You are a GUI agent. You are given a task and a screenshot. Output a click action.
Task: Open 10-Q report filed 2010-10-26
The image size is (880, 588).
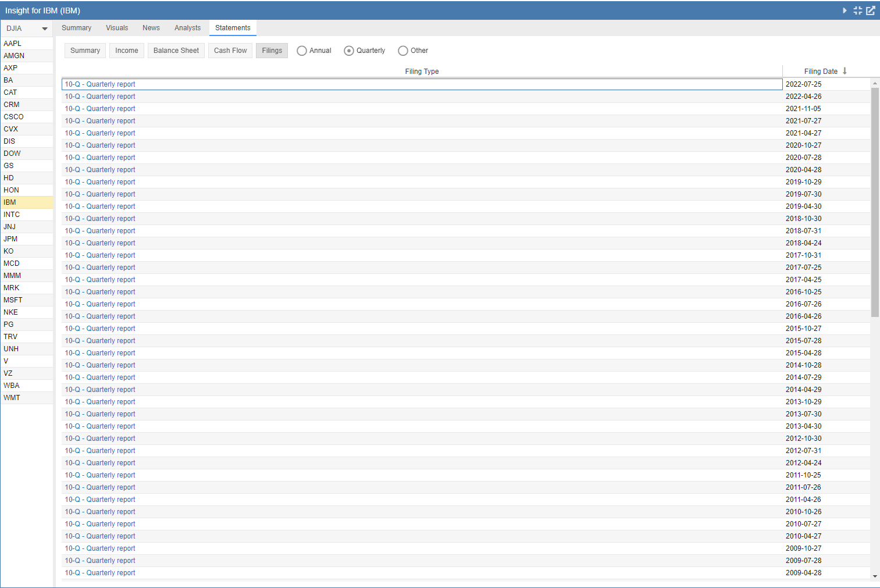100,512
